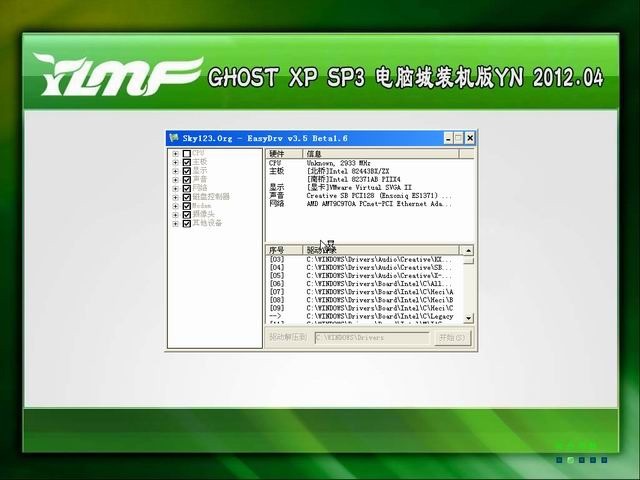Image resolution: width=640 pixels, height=480 pixels.
Task: Click the driver list scroll up arrow
Action: point(468,250)
